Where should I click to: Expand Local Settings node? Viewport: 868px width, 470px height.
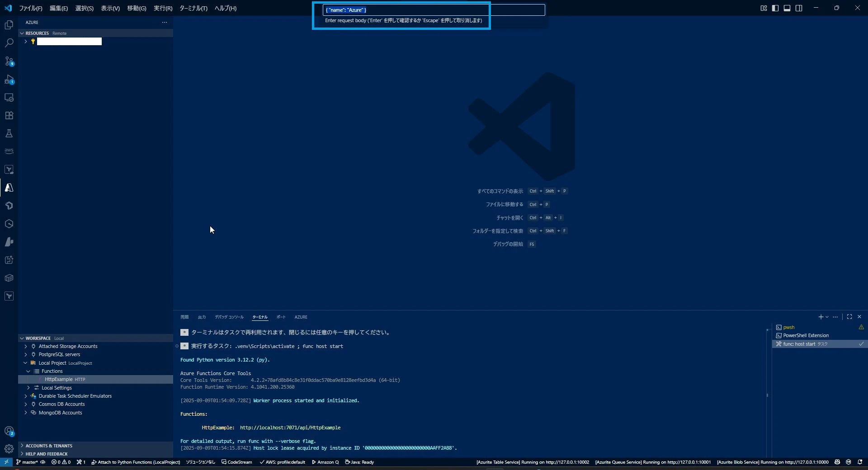pyautogui.click(x=28, y=388)
